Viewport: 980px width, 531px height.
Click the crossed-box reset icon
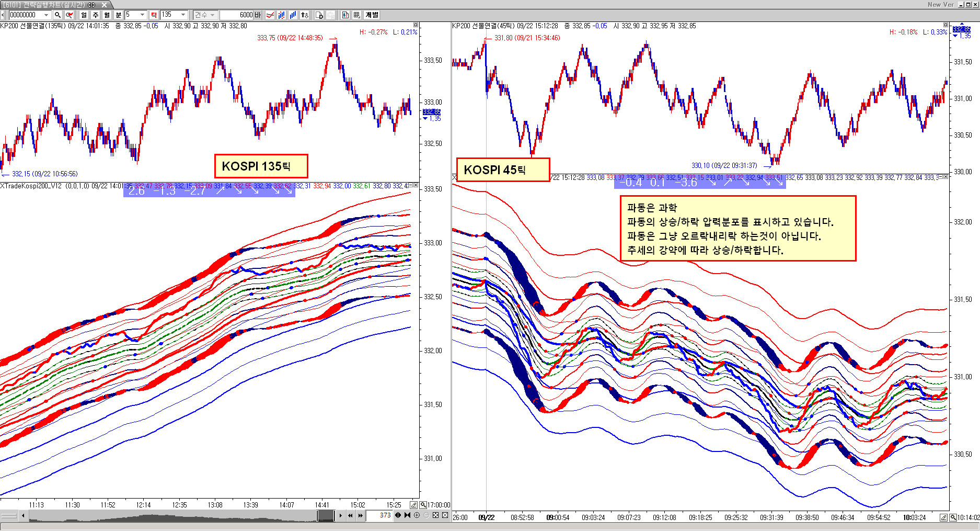coord(445,515)
